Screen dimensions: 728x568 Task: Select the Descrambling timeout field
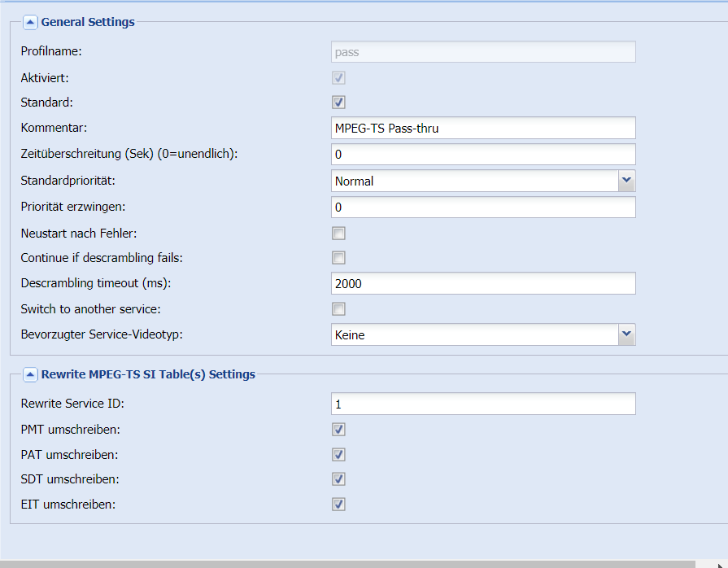click(483, 283)
